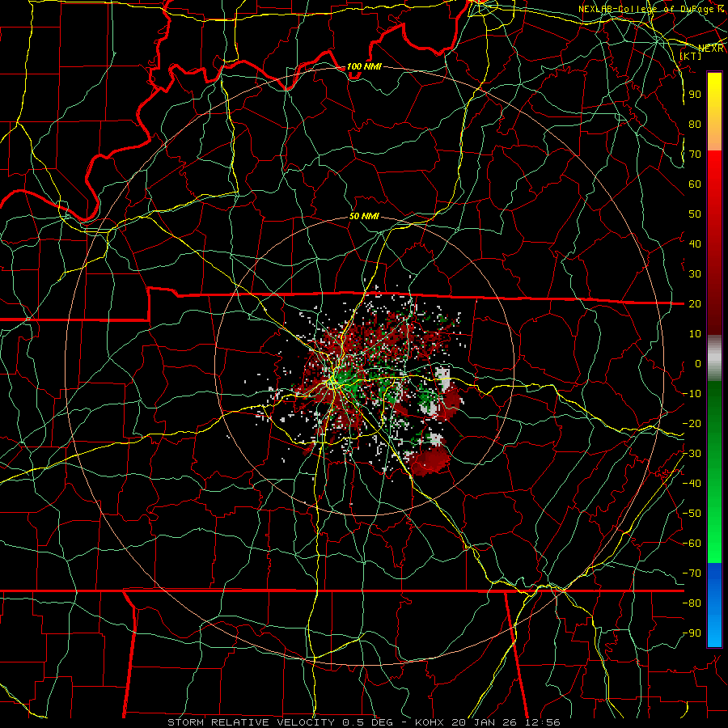
Task: Pick the dark blue segment near -70 knots
Action: tap(714, 576)
